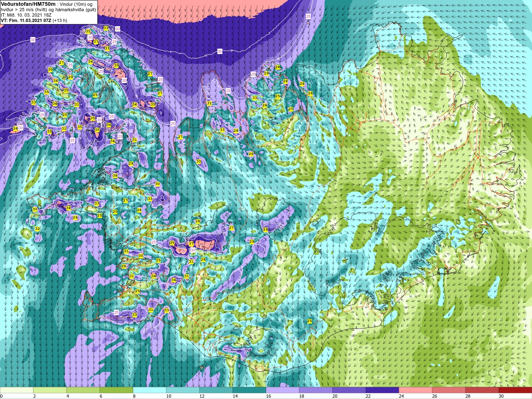Click the light green 2–4 legend swatch
This screenshot has width=532, height=399.
[50, 390]
